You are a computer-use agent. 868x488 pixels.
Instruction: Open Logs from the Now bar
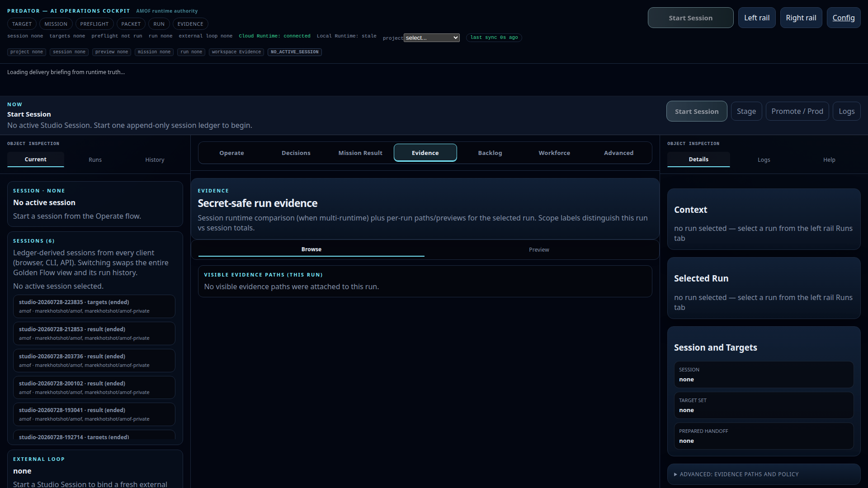coord(846,112)
